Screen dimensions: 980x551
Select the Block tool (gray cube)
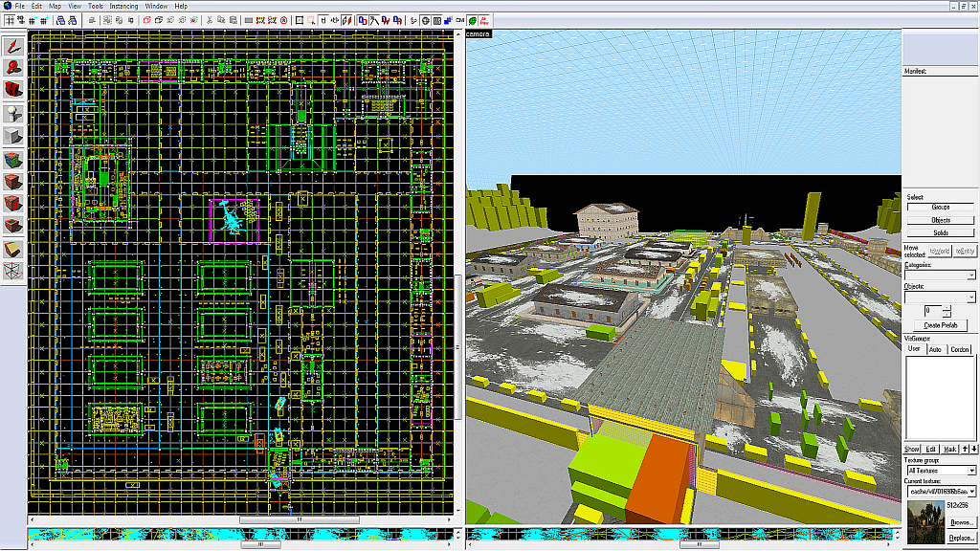(x=13, y=136)
